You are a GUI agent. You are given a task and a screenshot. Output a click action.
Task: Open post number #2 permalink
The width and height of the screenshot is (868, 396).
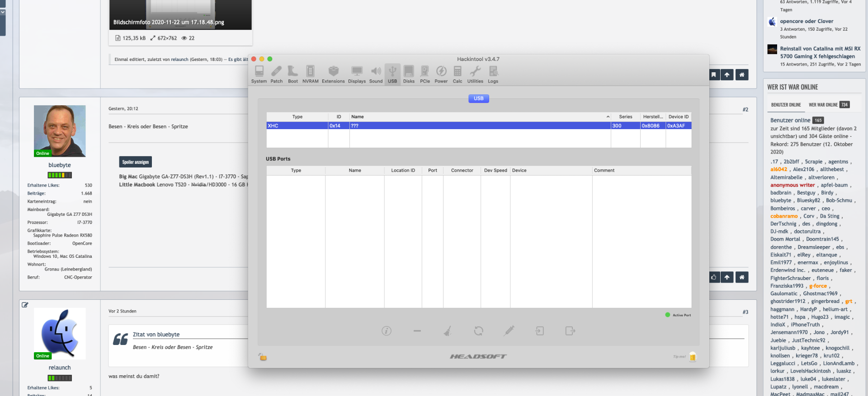745,110
